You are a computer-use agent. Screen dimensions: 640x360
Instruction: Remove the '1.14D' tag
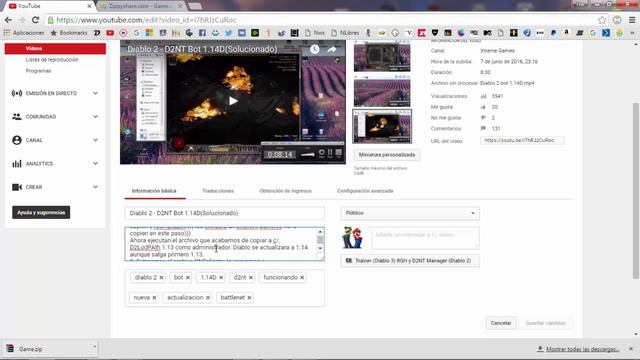pyautogui.click(x=221, y=278)
